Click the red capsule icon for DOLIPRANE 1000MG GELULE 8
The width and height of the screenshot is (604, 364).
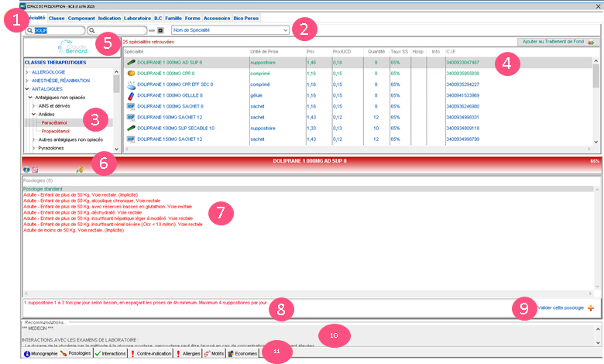130,94
